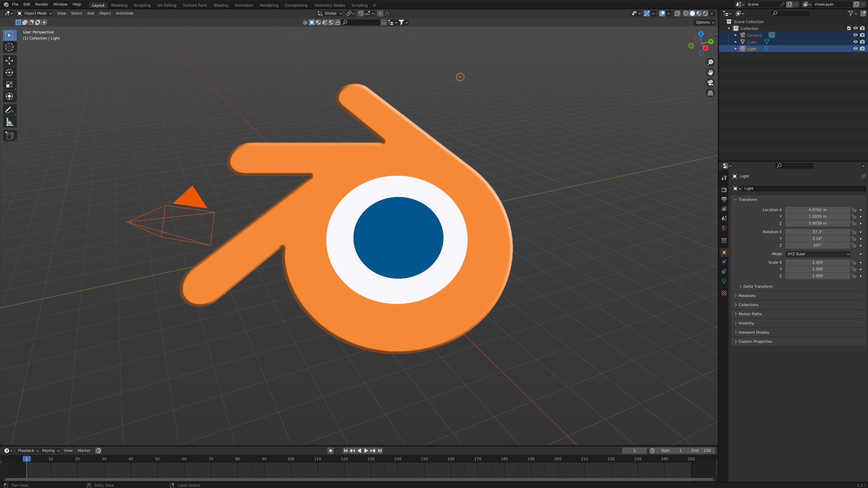Open the Scene properties tab

(724, 218)
